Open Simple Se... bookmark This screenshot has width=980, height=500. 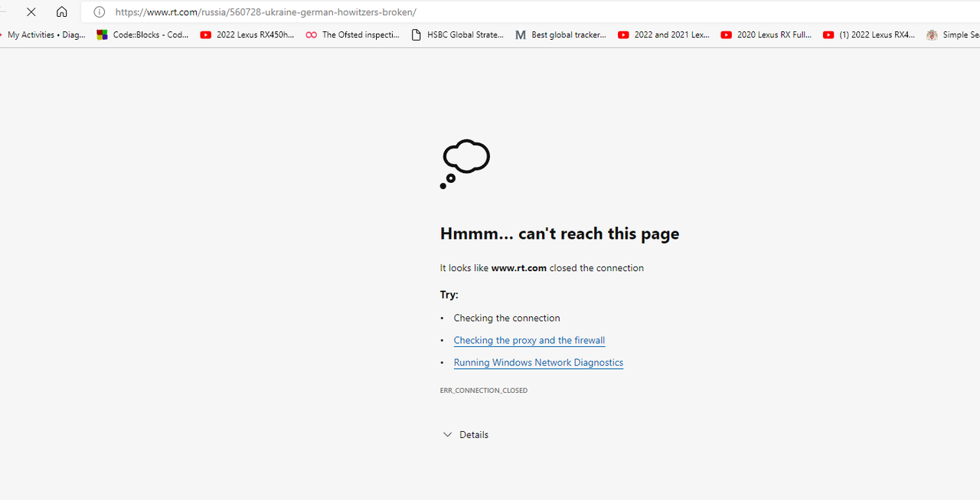952,34
